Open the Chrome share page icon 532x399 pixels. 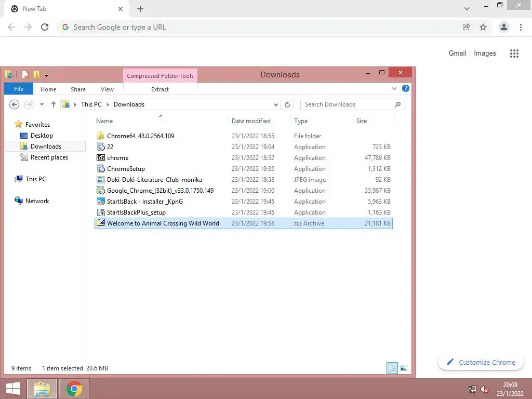coord(467,27)
